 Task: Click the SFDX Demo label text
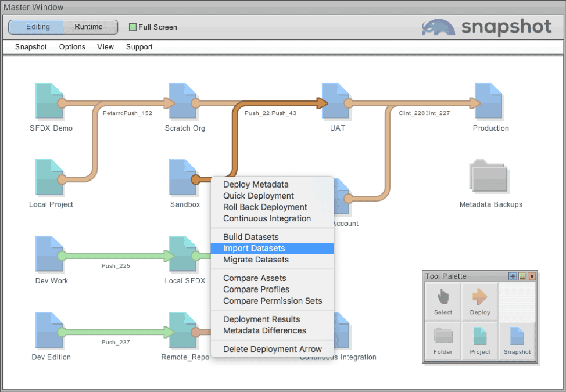(x=51, y=128)
